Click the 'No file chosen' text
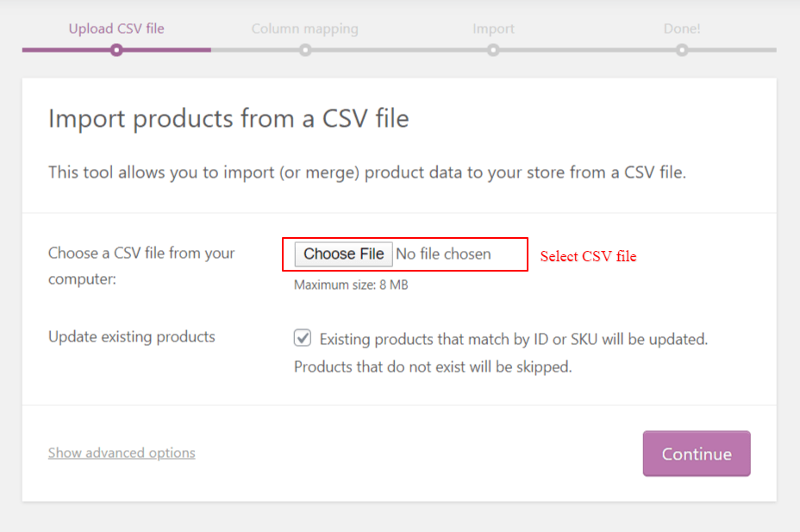The image size is (800, 532). tap(443, 254)
